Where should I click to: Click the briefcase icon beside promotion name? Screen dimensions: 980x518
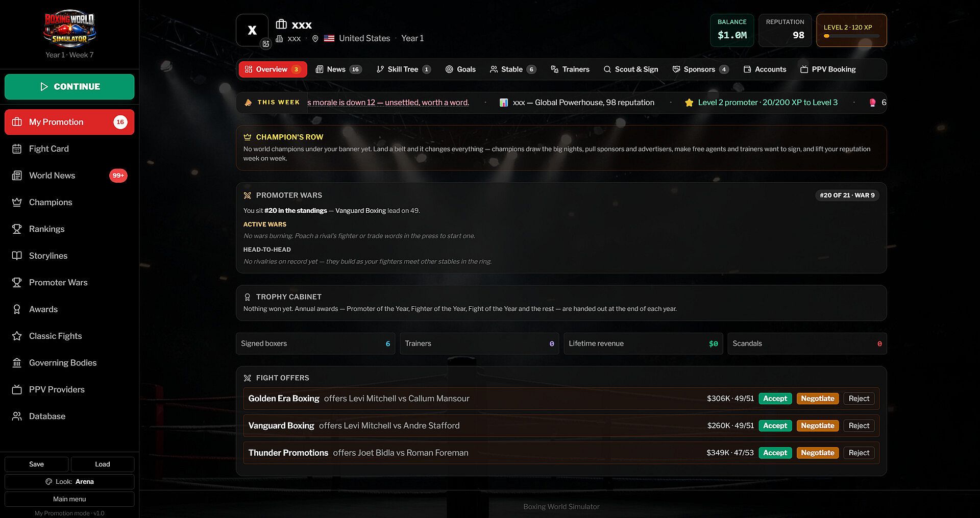(x=281, y=24)
